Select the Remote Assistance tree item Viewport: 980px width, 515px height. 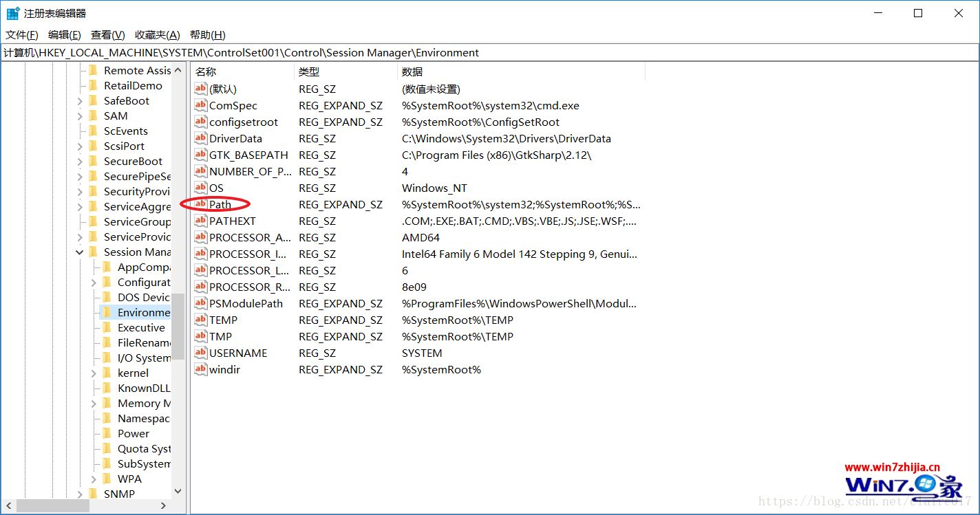coord(137,70)
